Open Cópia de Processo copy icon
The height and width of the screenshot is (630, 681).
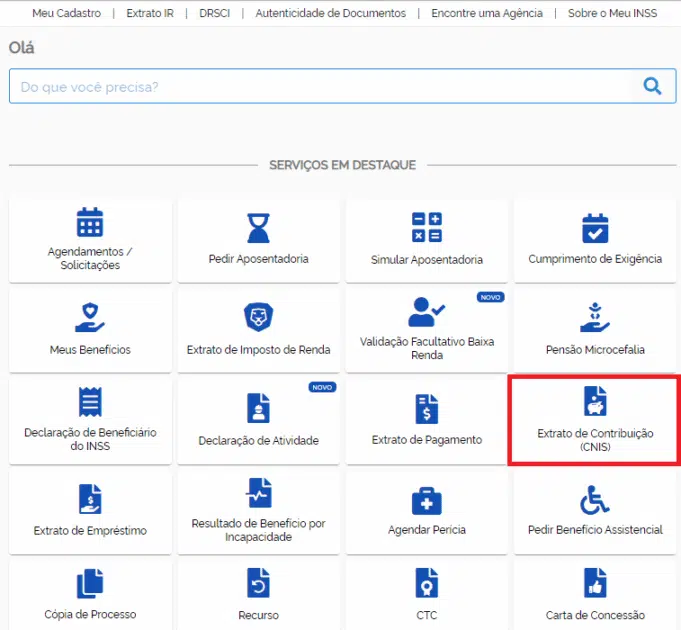point(90,583)
